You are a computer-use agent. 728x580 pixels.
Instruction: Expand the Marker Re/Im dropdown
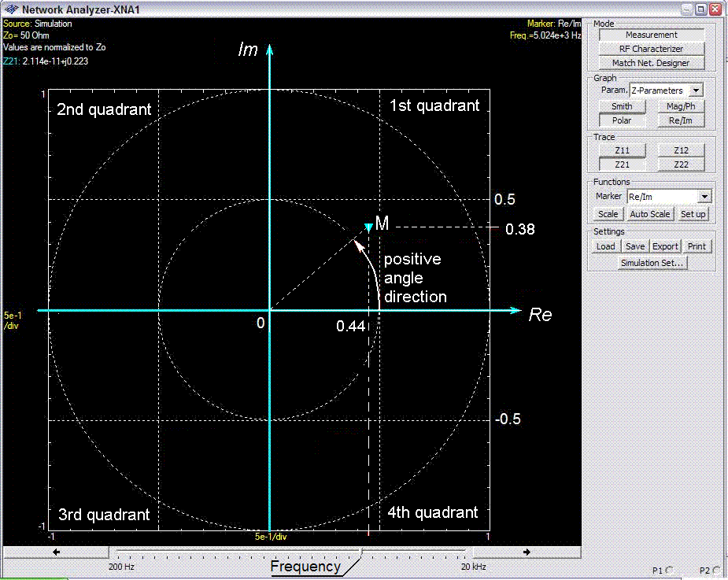click(x=704, y=197)
